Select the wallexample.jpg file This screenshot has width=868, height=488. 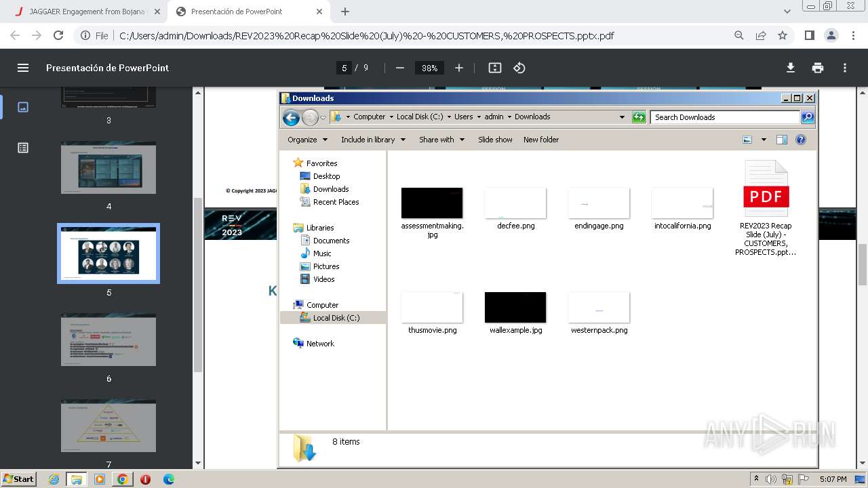pos(515,313)
